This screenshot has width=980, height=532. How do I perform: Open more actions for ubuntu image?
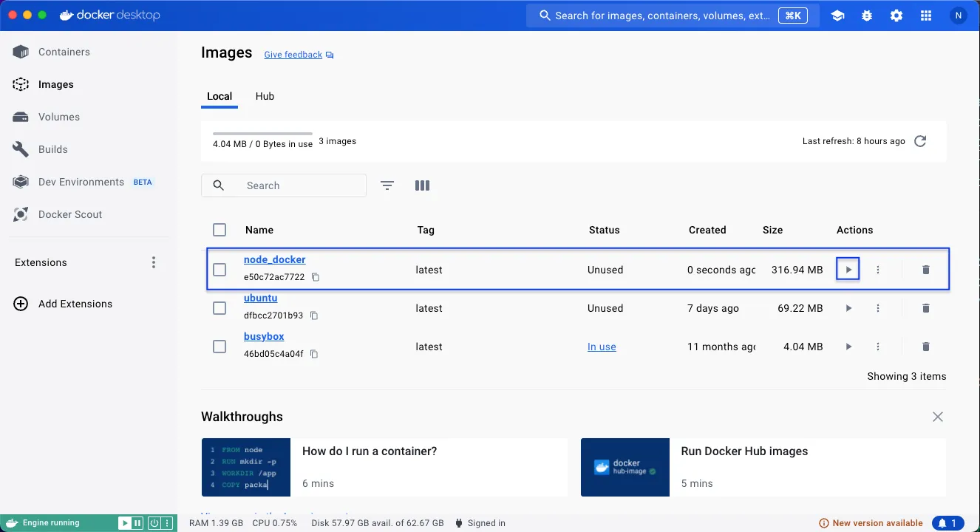878,308
